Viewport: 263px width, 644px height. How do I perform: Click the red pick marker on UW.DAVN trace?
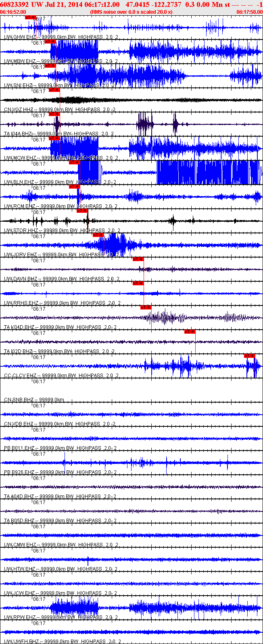(138, 259)
